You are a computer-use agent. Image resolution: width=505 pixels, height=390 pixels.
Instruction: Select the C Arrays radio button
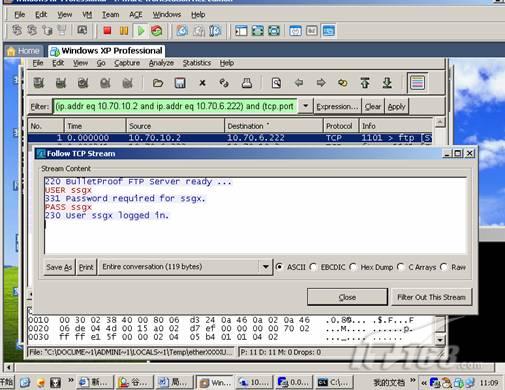tap(401, 267)
